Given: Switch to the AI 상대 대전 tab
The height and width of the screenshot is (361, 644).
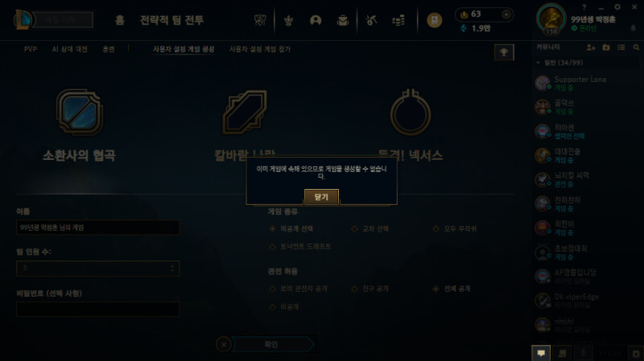Looking at the screenshot, I should pyautogui.click(x=69, y=49).
